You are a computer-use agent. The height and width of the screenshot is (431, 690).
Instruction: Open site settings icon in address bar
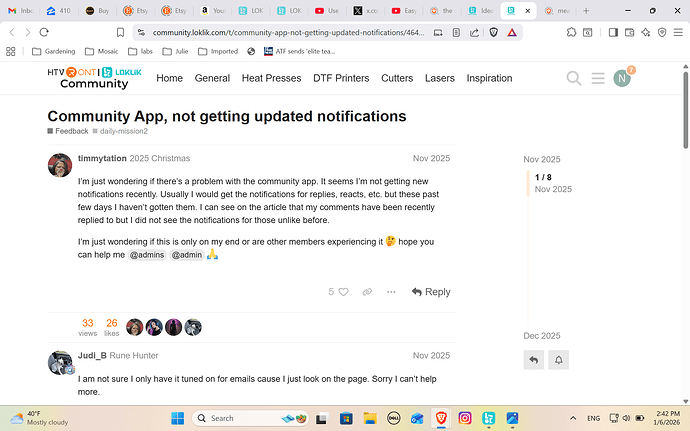point(141,32)
